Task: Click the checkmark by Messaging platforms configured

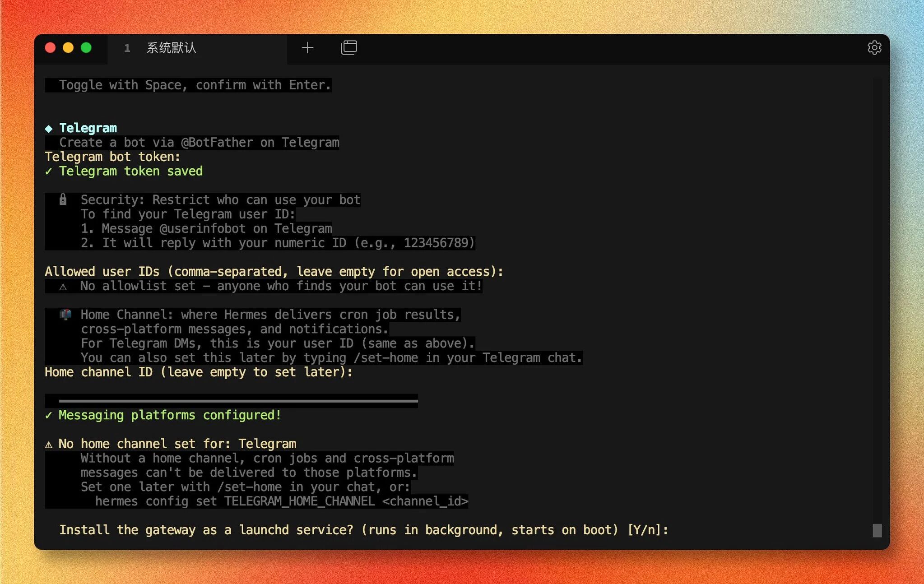Action: click(49, 416)
